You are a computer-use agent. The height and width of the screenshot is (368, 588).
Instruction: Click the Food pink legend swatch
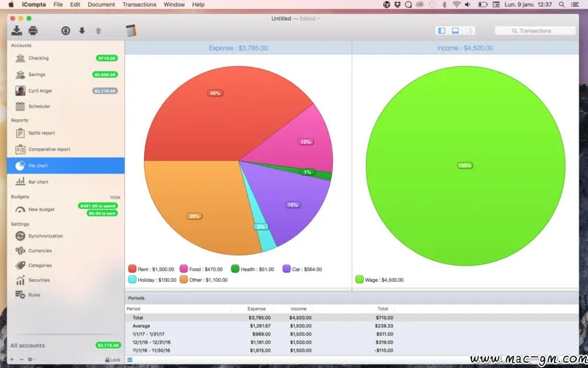point(183,269)
